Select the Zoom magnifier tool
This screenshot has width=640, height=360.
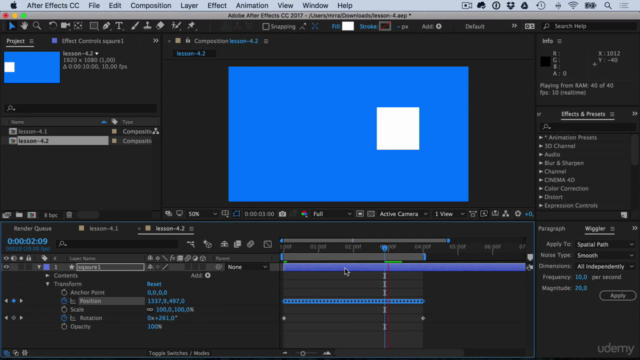37,26
